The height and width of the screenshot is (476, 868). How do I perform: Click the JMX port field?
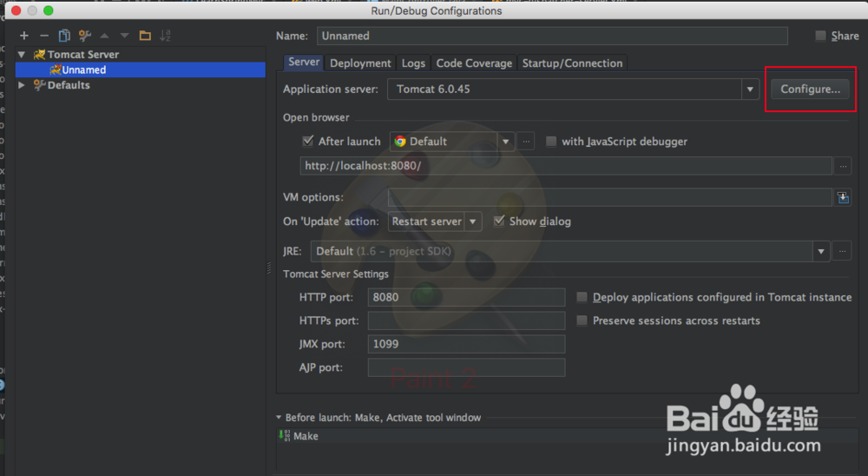pyautogui.click(x=466, y=344)
